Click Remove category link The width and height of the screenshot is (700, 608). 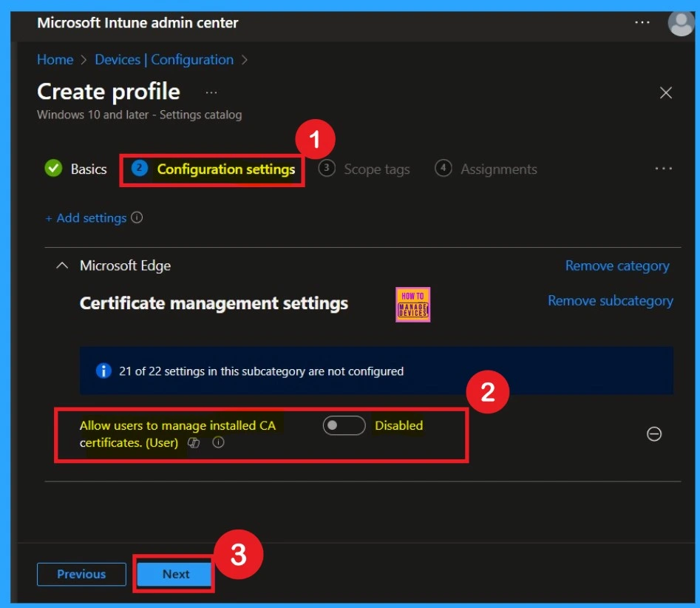(617, 266)
